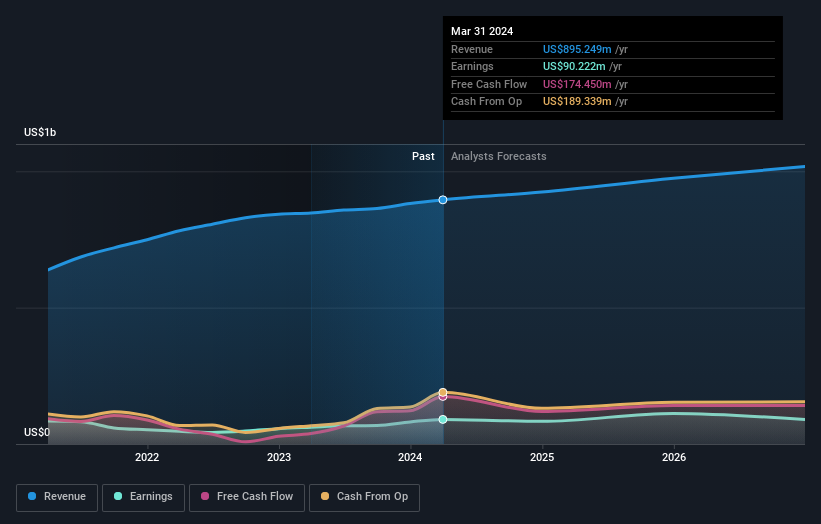This screenshot has height=524, width=821.
Task: Click the 2022 x-axis label
Action: pyautogui.click(x=147, y=458)
